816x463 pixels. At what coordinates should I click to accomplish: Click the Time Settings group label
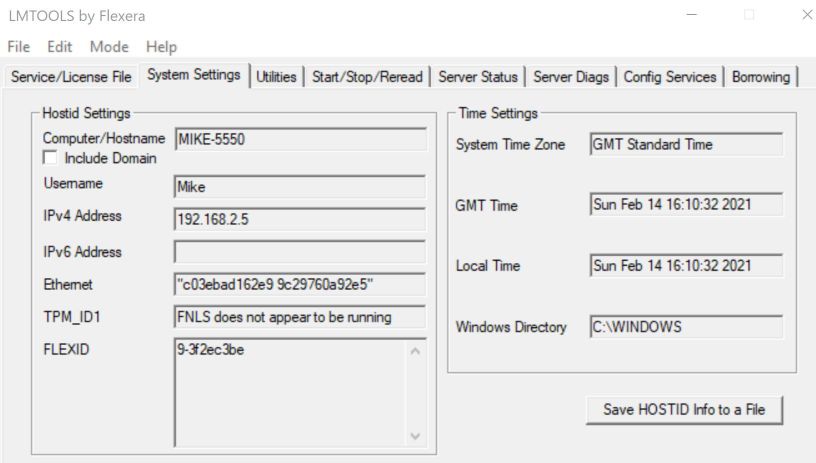pos(498,113)
